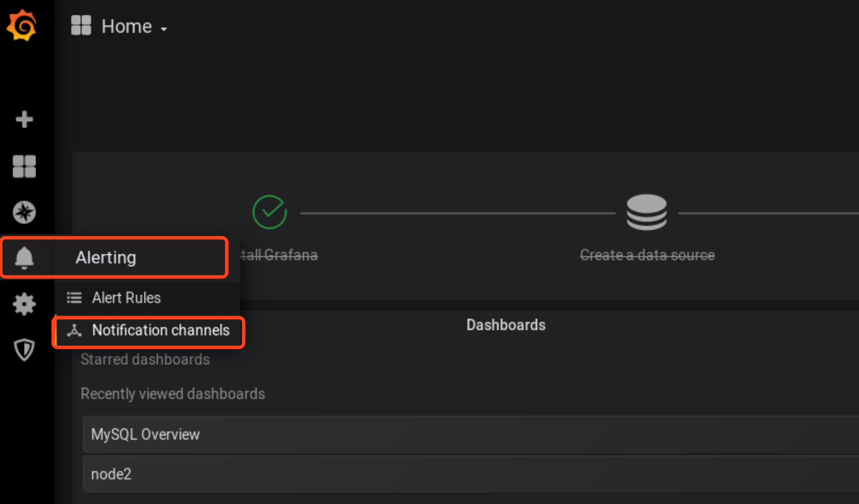Click the list icon beside Alert Rules
The image size is (859, 504).
point(74,297)
